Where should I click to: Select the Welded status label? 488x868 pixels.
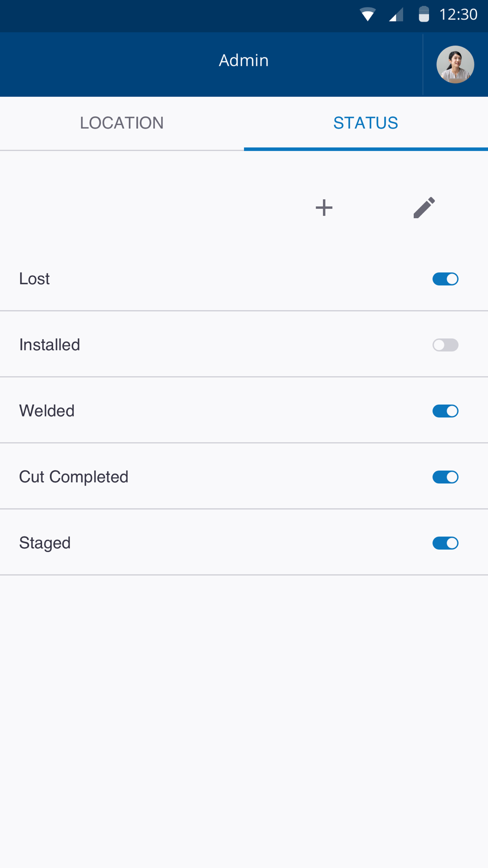click(47, 411)
